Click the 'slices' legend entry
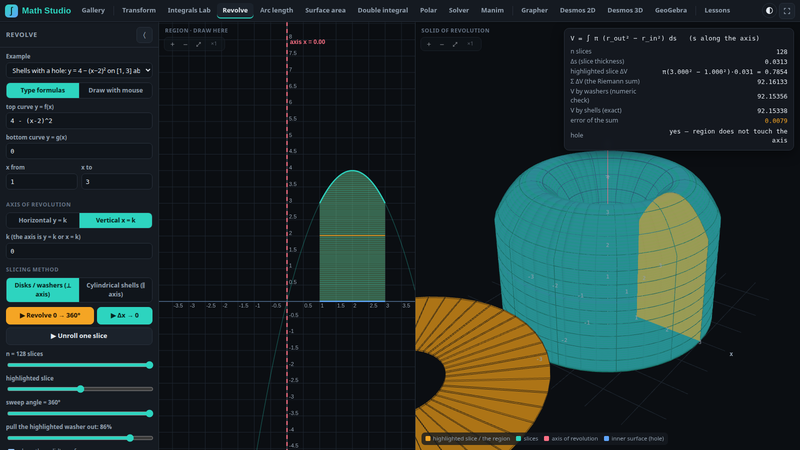 [x=527, y=438]
